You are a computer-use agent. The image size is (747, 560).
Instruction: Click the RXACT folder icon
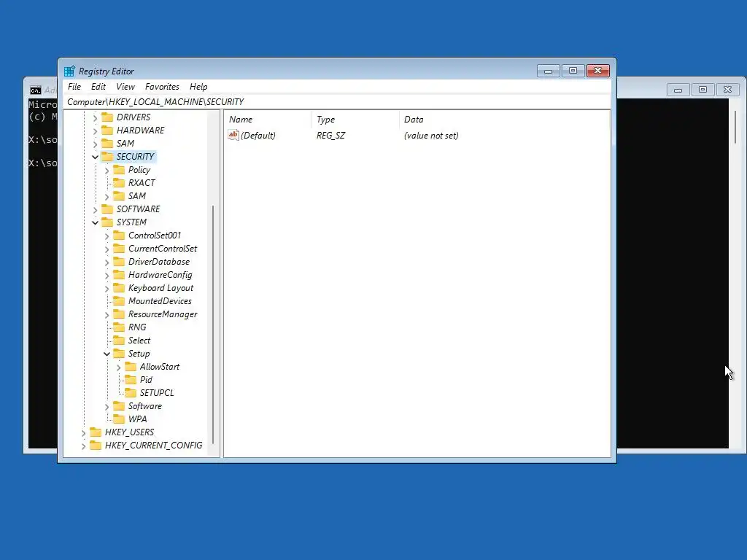[x=119, y=182]
